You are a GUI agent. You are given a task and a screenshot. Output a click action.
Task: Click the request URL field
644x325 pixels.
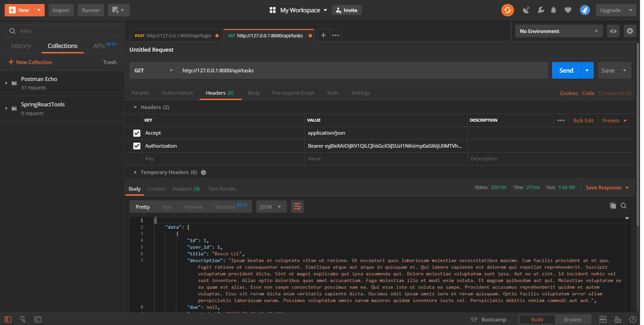click(363, 70)
